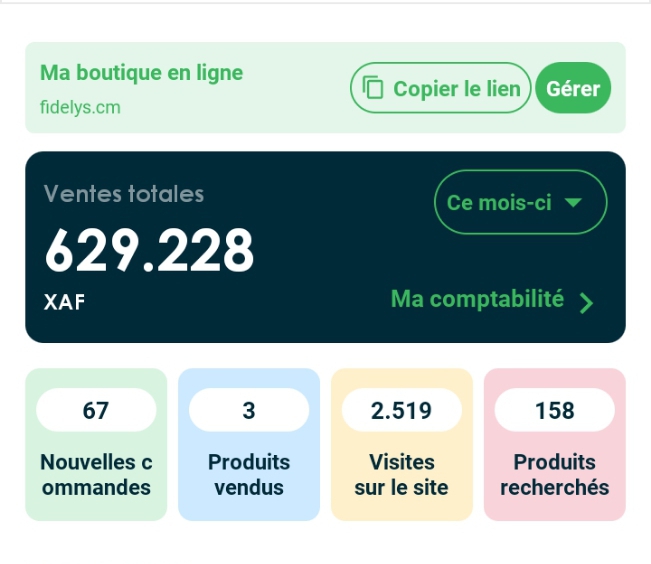Click the 67 new orders count badge
This screenshot has width=651, height=564.
96,410
